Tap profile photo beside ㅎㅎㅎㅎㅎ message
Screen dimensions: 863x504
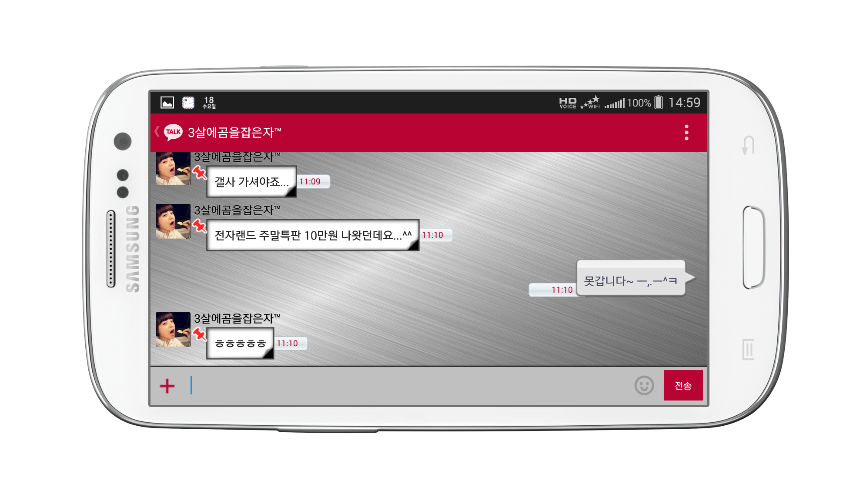[x=173, y=329]
